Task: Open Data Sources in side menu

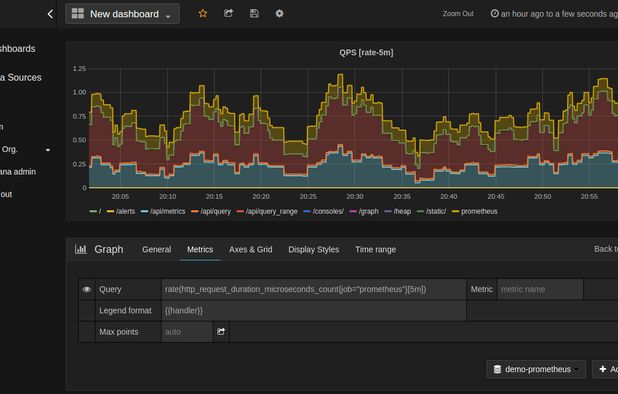Action: click(20, 78)
